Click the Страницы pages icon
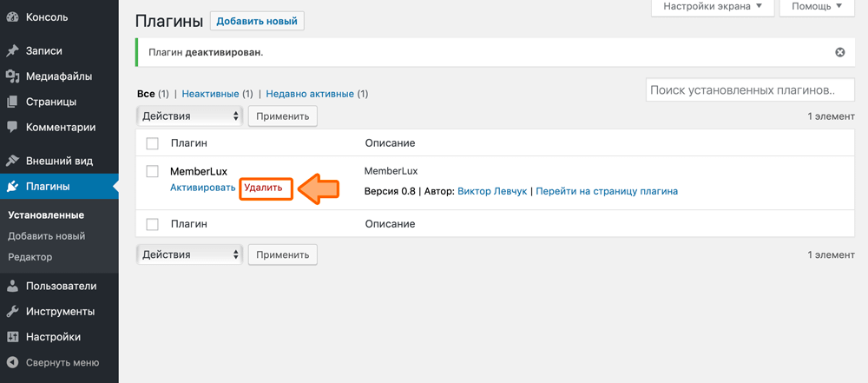The image size is (868, 383). point(13,102)
